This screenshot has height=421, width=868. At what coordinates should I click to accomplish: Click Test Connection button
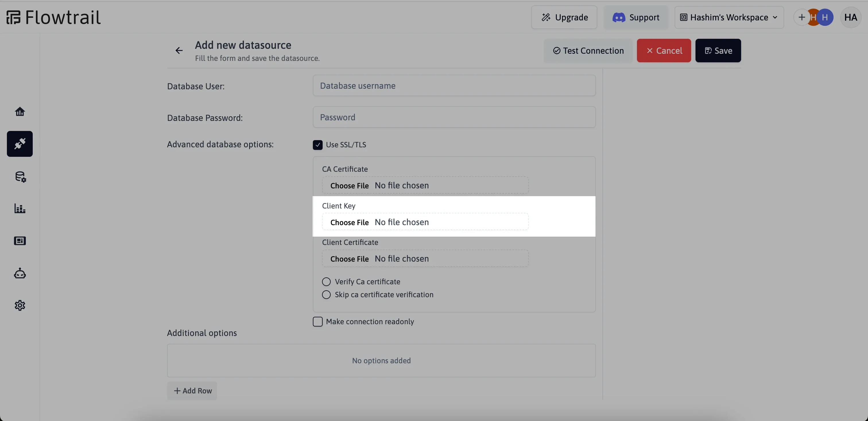pos(588,51)
